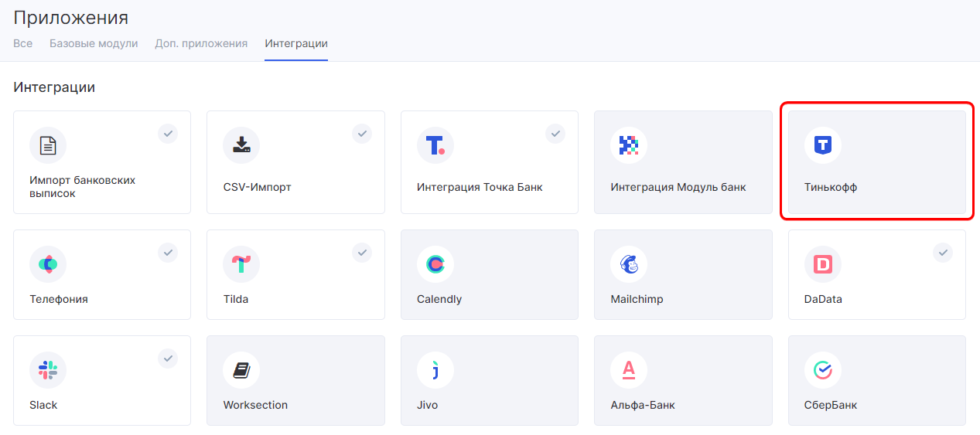The width and height of the screenshot is (980, 435).
Task: Click the Телефония card title
Action: pyautogui.click(x=59, y=299)
